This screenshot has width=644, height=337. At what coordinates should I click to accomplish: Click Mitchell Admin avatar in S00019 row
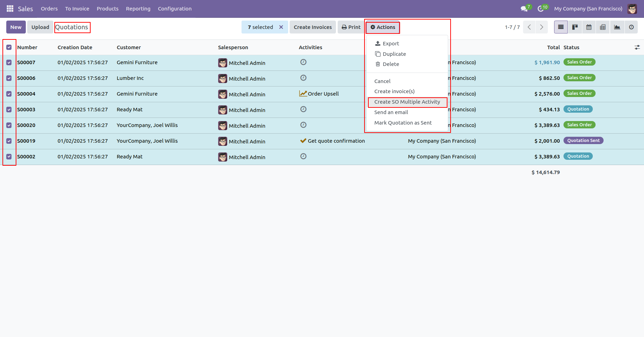(223, 141)
